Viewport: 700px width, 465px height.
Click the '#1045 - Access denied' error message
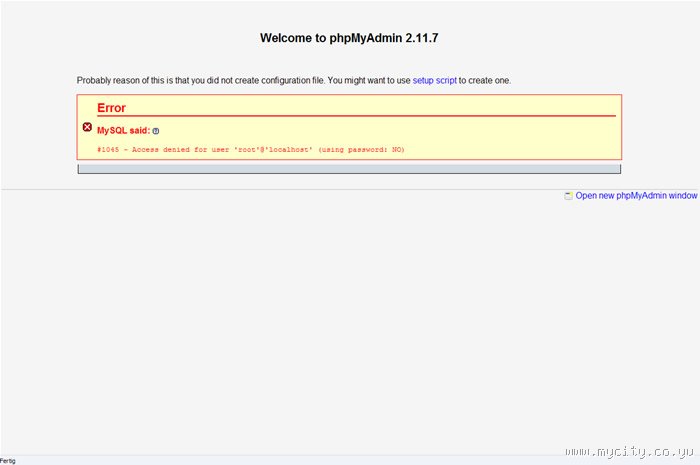click(x=251, y=149)
